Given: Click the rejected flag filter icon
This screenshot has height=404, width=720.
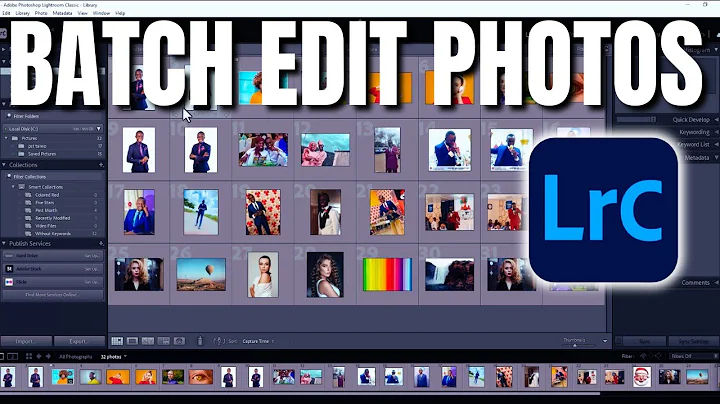Looking at the screenshot, I should pos(658,356).
